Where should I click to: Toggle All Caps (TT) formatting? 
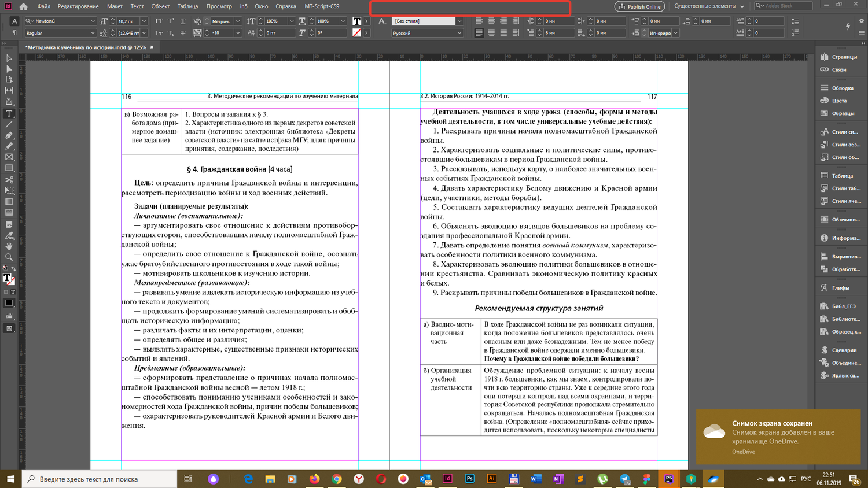coord(159,21)
